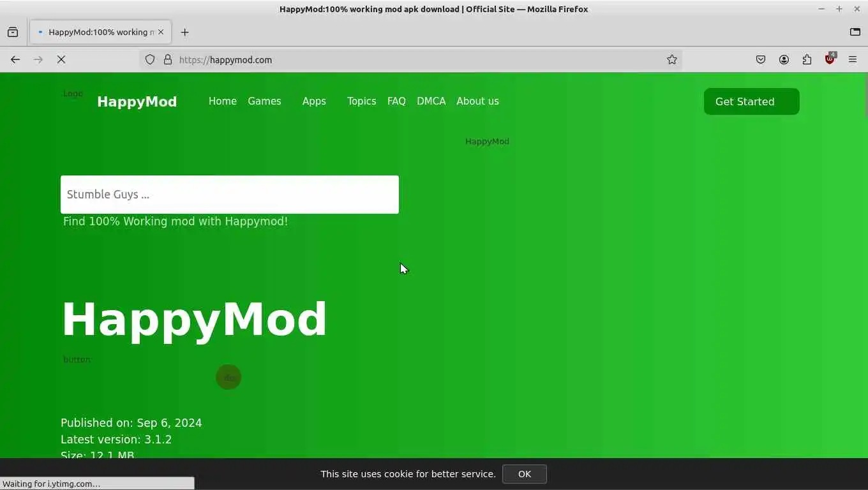Screen dimensions: 868x490
Task: Go back with the back arrow
Action: tap(15, 59)
